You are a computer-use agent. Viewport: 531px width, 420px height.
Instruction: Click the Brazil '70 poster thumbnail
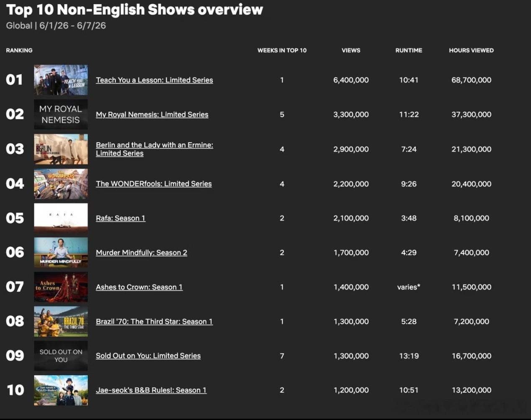click(x=61, y=321)
